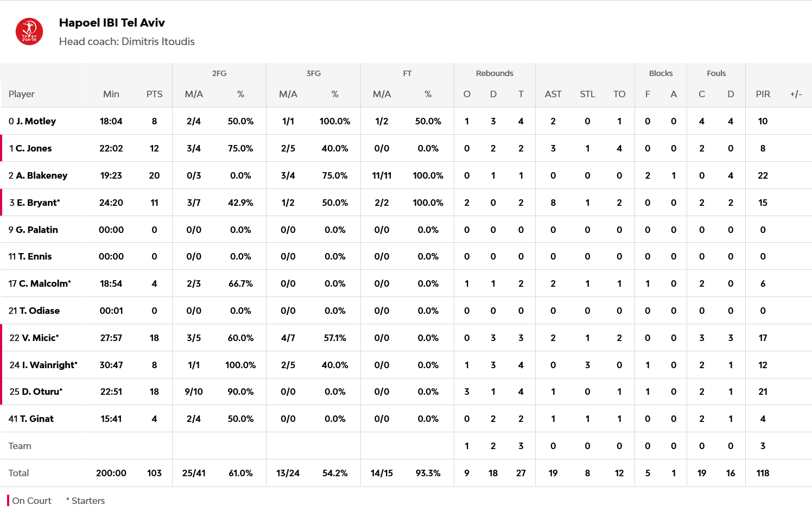Screen dimensions: 812x511
Task: Select the STL column header
Action: click(587, 94)
